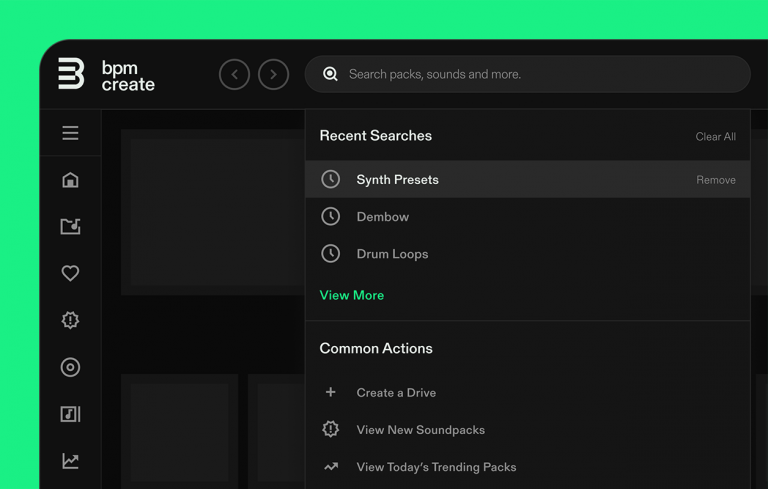Image resolution: width=768 pixels, height=489 pixels.
Task: Click the search packs and sounds field
Action: coord(540,74)
